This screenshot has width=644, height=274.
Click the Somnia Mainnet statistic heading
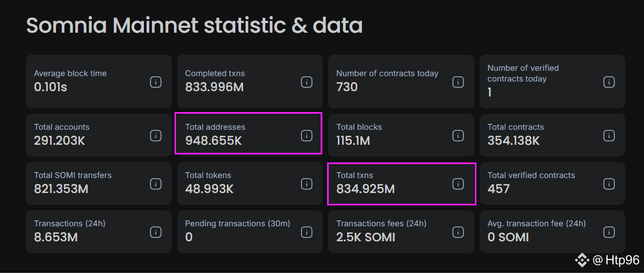point(194,26)
